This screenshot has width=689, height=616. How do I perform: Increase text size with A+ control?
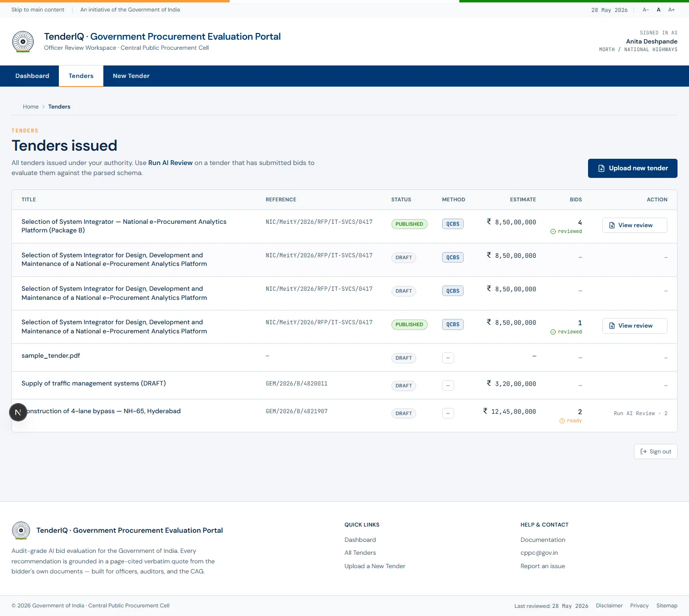tap(672, 10)
